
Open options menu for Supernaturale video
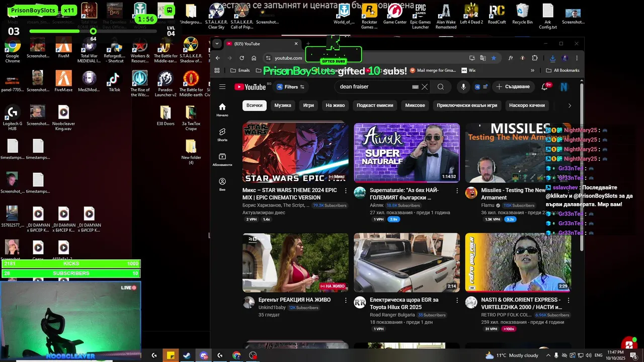(x=457, y=191)
